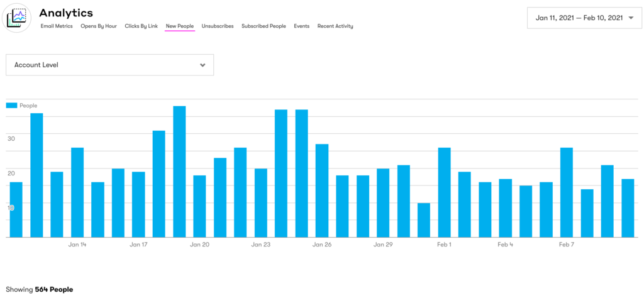
Task: Expand the Account Level dropdown
Action: click(109, 65)
